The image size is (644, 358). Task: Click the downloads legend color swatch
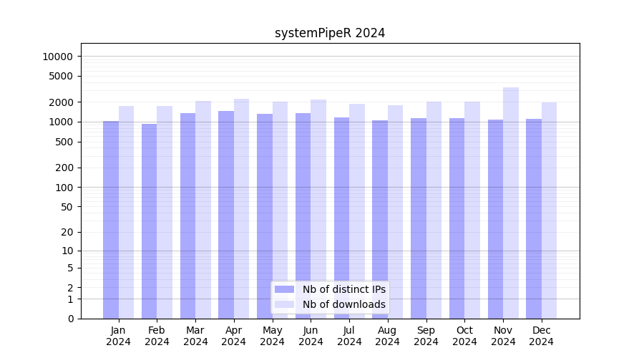[284, 304]
